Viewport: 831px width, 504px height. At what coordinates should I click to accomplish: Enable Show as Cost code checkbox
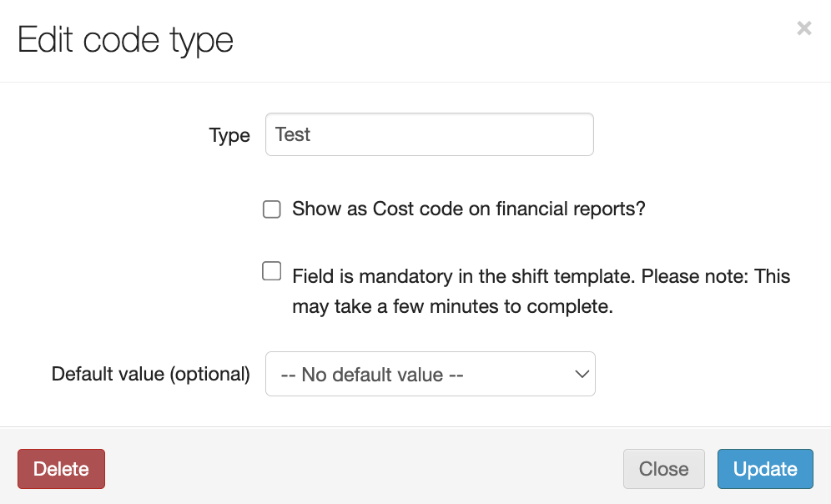272,209
